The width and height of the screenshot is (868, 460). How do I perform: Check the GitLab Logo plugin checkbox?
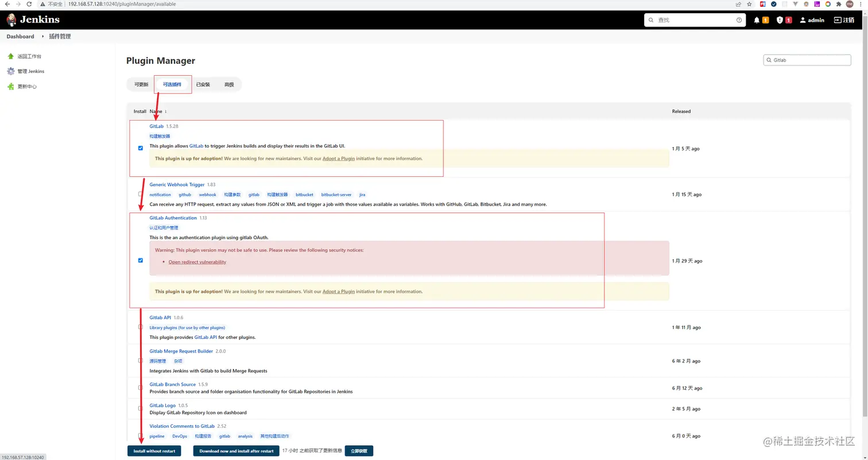[x=141, y=408]
